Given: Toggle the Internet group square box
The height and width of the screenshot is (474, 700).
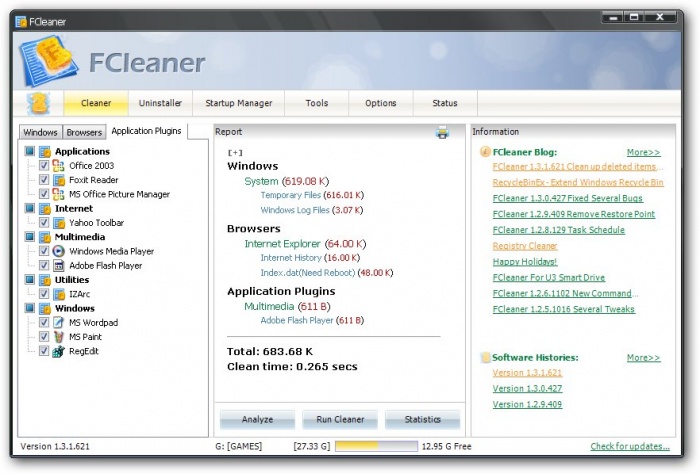Looking at the screenshot, I should pos(30,208).
